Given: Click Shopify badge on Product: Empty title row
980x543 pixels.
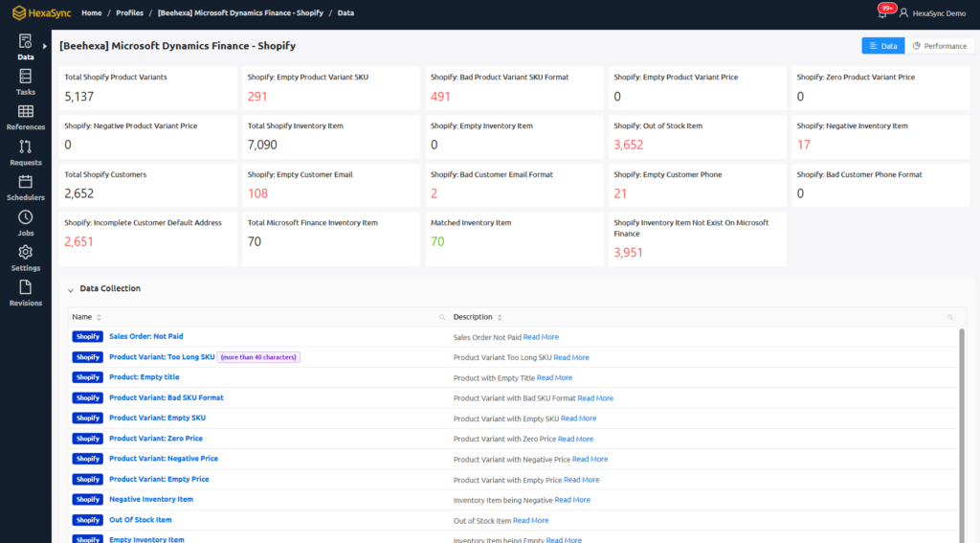Looking at the screenshot, I should point(87,377).
